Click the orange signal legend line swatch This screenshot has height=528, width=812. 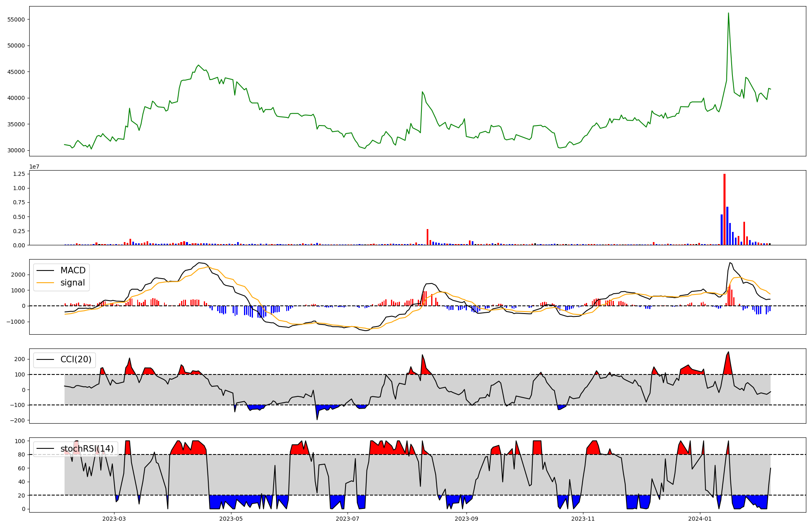46,283
